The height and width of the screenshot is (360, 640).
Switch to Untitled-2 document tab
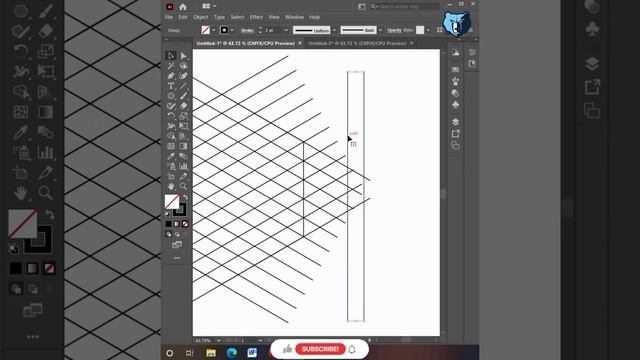pos(357,43)
